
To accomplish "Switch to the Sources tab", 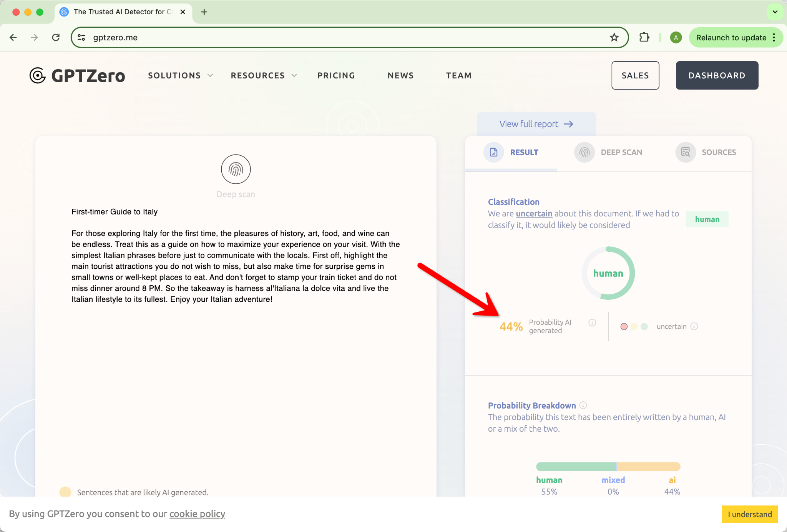I will [x=706, y=152].
